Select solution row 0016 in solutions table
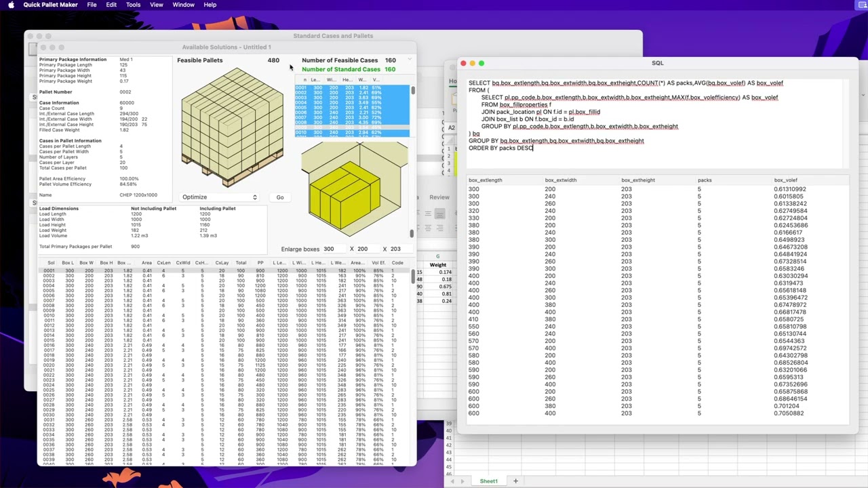This screenshot has height=488, width=868. 224,346
